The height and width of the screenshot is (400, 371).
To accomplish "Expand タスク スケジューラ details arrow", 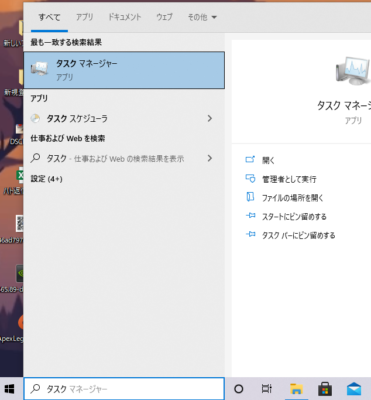I will tap(210, 118).
